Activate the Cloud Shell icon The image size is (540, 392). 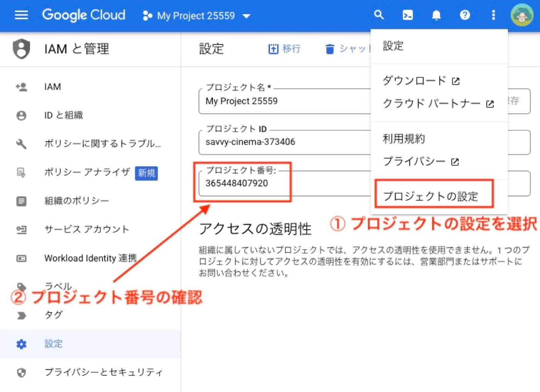(408, 15)
